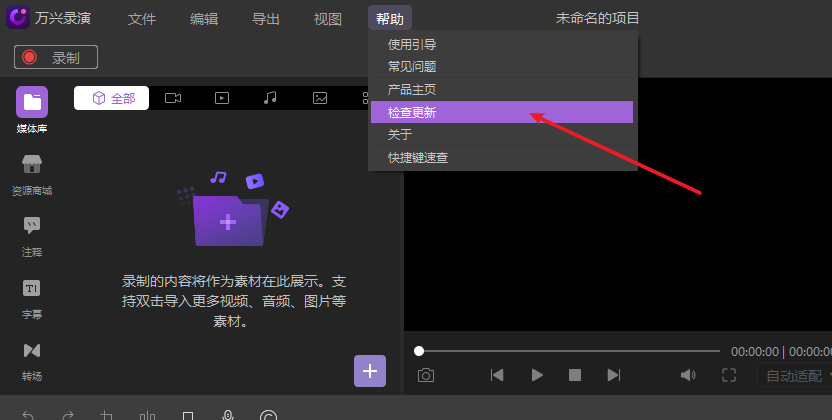
Task: Select the 全部 media filter tab
Action: click(x=111, y=98)
